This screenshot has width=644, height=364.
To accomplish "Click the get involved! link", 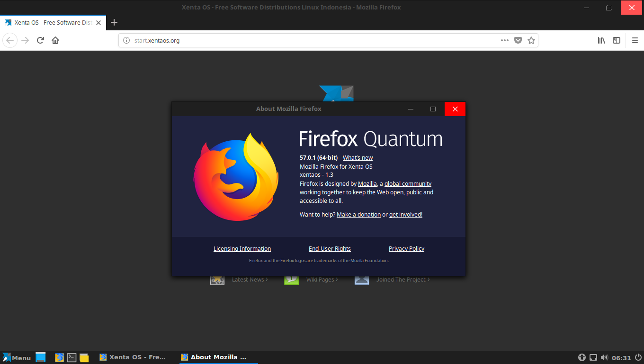I will tap(406, 214).
